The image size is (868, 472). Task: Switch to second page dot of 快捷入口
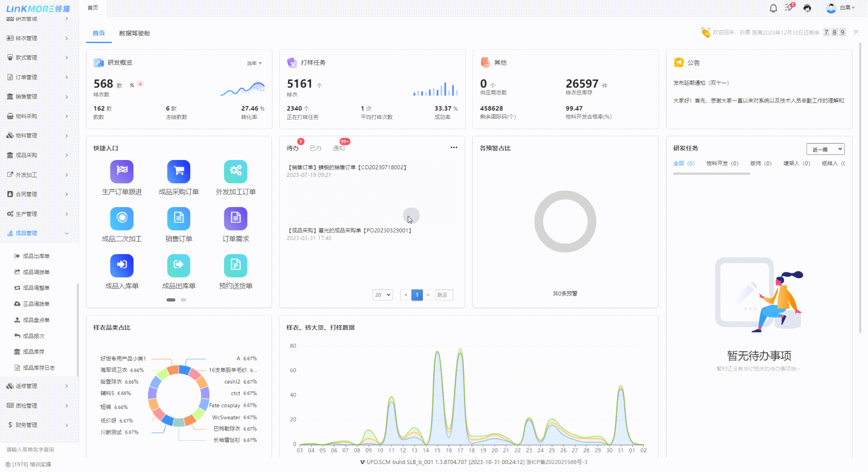tap(184, 300)
